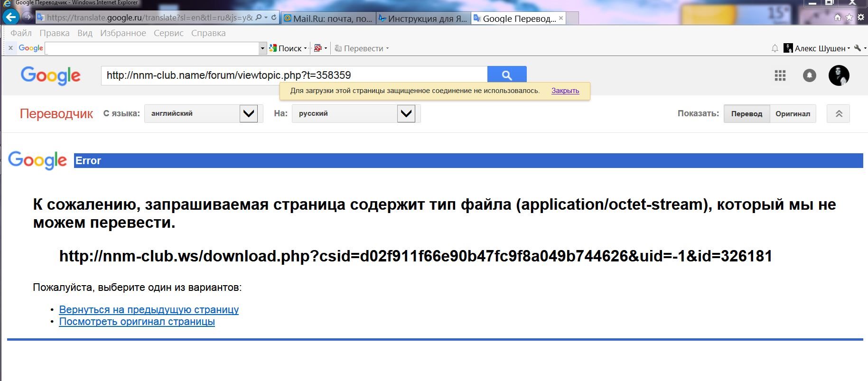The image size is (868, 381).
Task: Show the Перевод view
Action: pos(747,114)
